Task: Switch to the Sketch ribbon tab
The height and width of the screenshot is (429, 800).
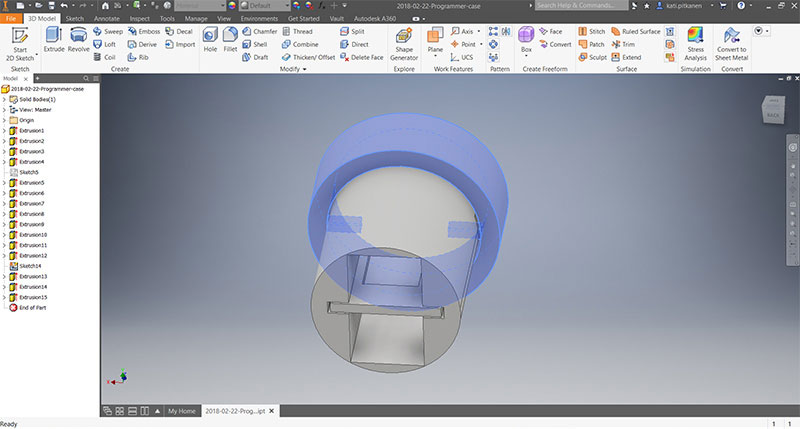Action: (x=74, y=18)
